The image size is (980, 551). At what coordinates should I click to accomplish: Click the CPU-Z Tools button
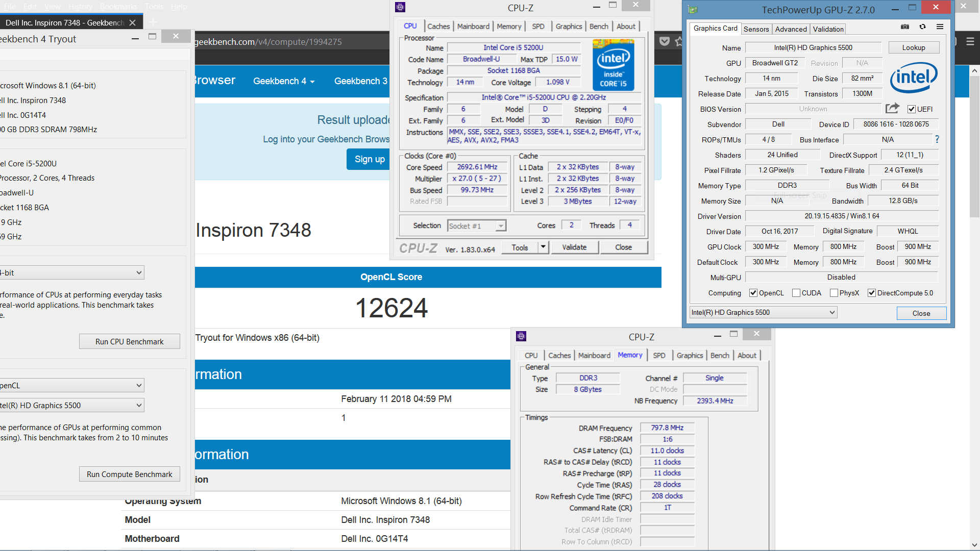520,247
